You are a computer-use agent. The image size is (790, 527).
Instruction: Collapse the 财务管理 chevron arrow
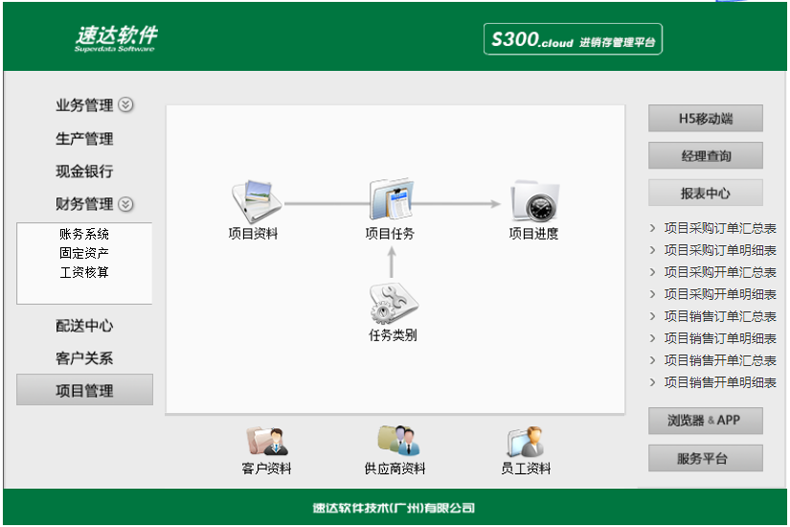click(125, 204)
